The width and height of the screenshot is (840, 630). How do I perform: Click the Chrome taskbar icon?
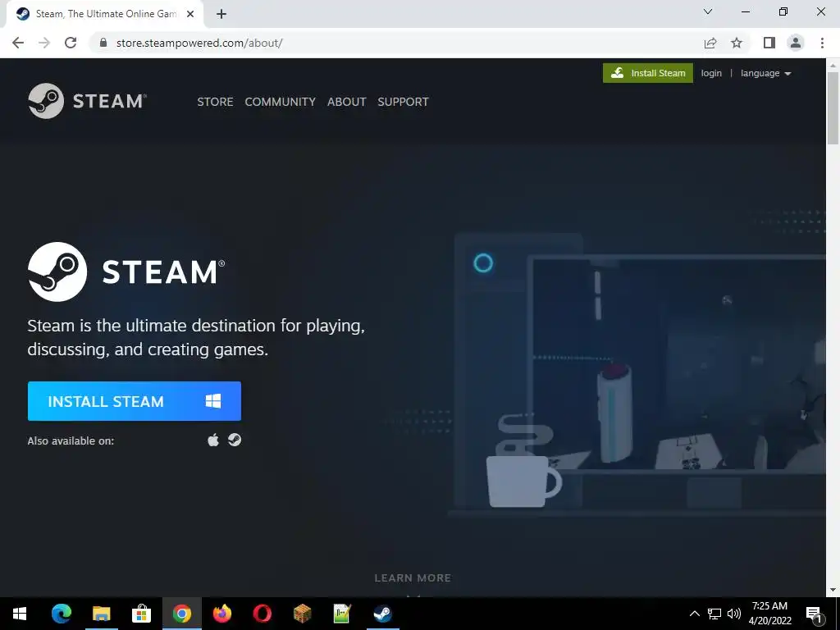181,614
